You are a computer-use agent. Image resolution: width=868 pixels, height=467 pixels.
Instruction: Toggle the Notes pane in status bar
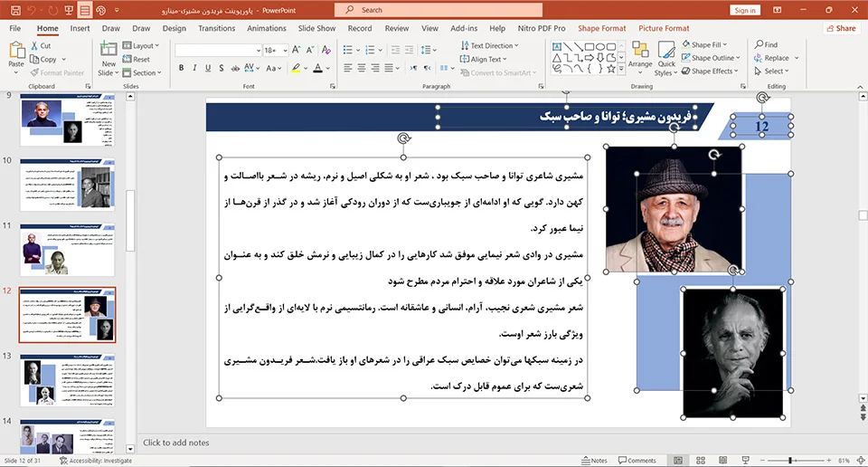pos(595,461)
